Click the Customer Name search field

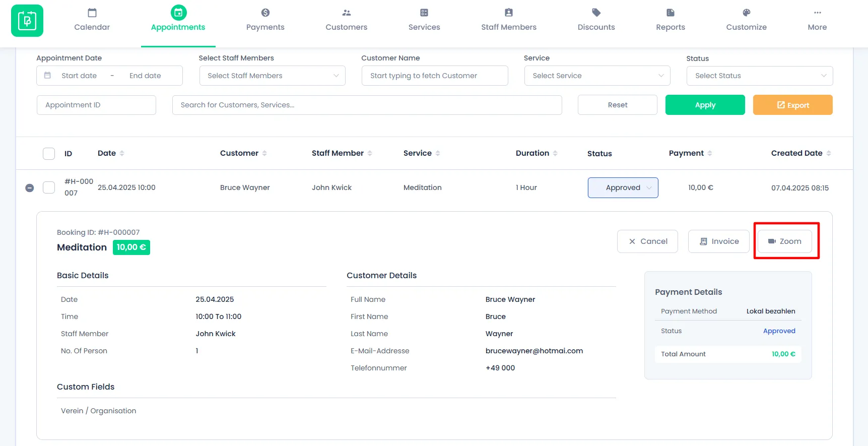tap(435, 76)
